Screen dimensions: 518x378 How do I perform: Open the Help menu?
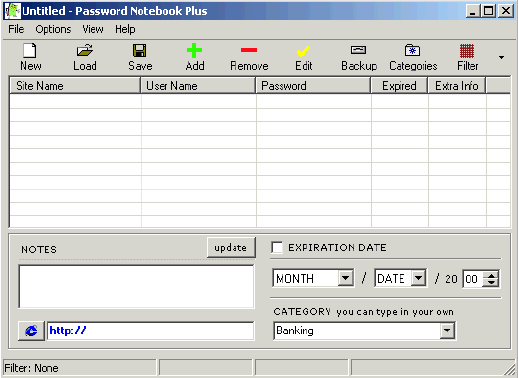click(x=125, y=29)
